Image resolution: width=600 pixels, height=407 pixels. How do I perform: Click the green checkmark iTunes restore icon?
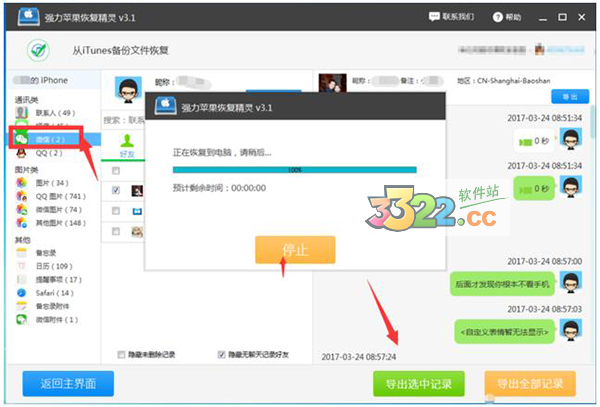pos(38,50)
